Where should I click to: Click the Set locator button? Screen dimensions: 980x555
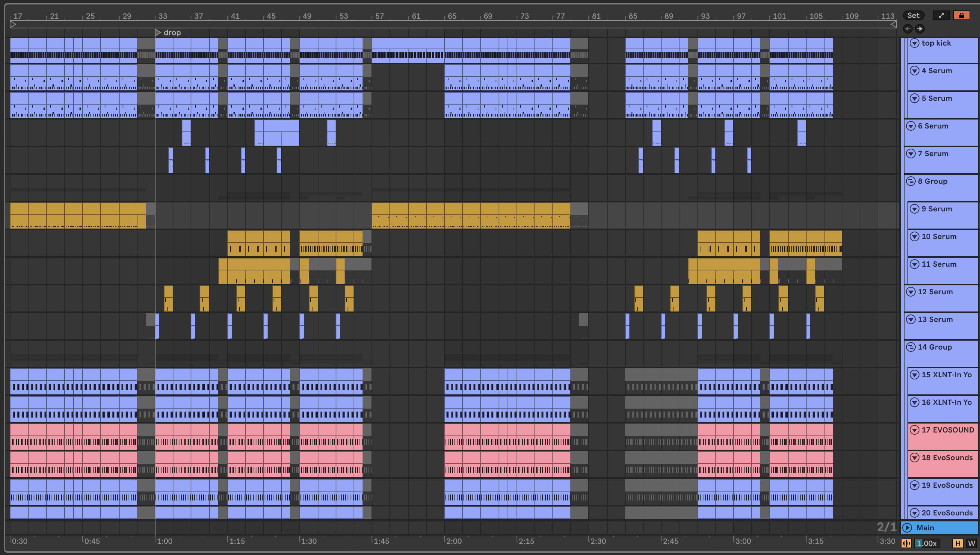pyautogui.click(x=913, y=15)
